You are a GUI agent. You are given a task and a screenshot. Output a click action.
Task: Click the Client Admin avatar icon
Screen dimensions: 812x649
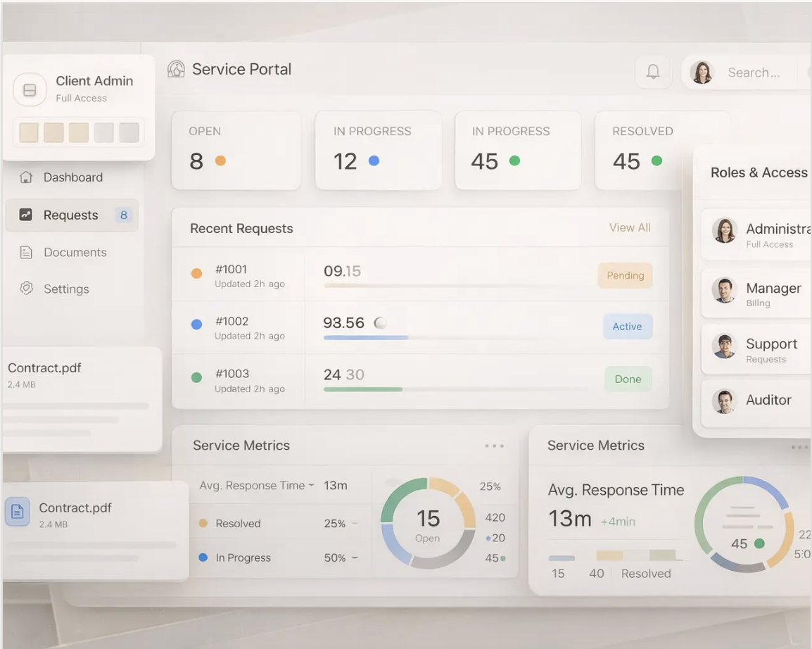[30, 90]
